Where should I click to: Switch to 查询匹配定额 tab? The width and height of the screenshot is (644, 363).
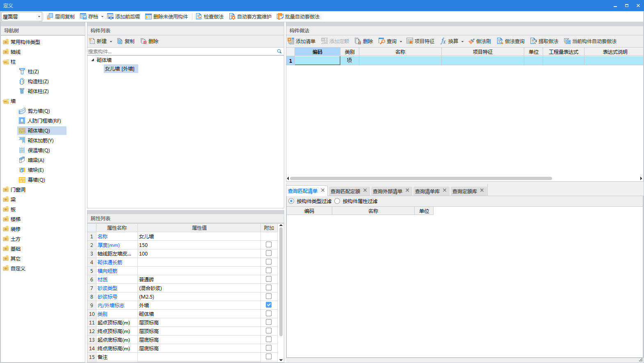coord(345,191)
